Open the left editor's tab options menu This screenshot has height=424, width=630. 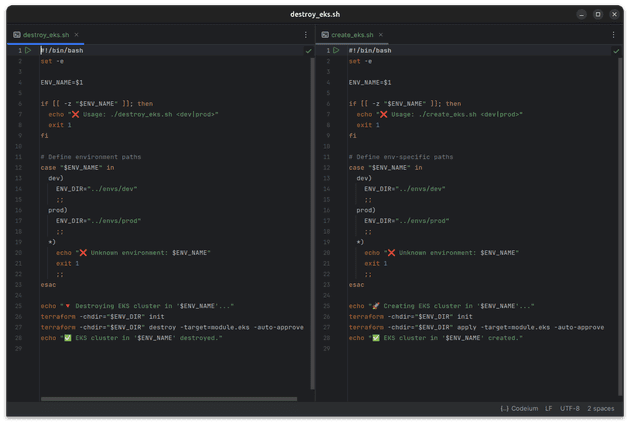tap(306, 35)
